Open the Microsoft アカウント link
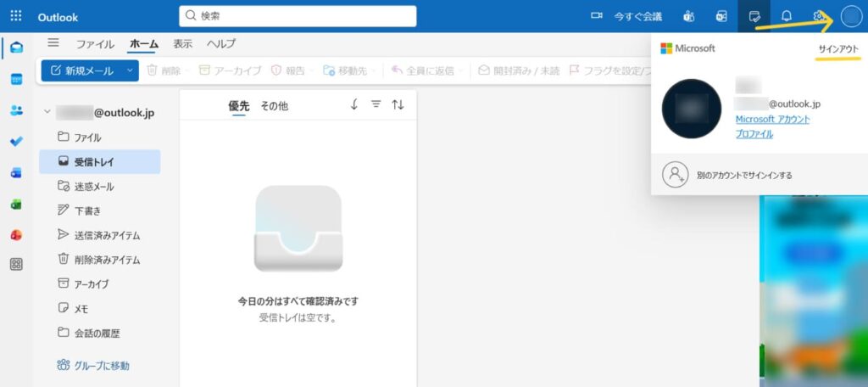 click(x=772, y=119)
